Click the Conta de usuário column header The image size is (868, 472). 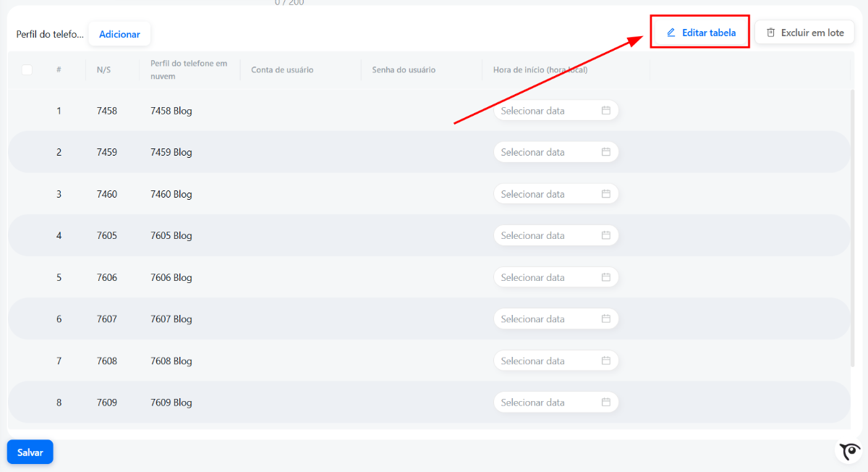pyautogui.click(x=282, y=70)
